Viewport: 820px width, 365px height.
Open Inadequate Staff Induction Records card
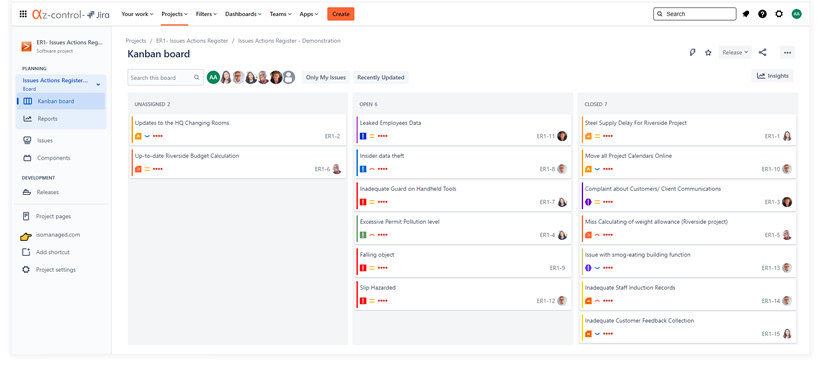click(688, 294)
